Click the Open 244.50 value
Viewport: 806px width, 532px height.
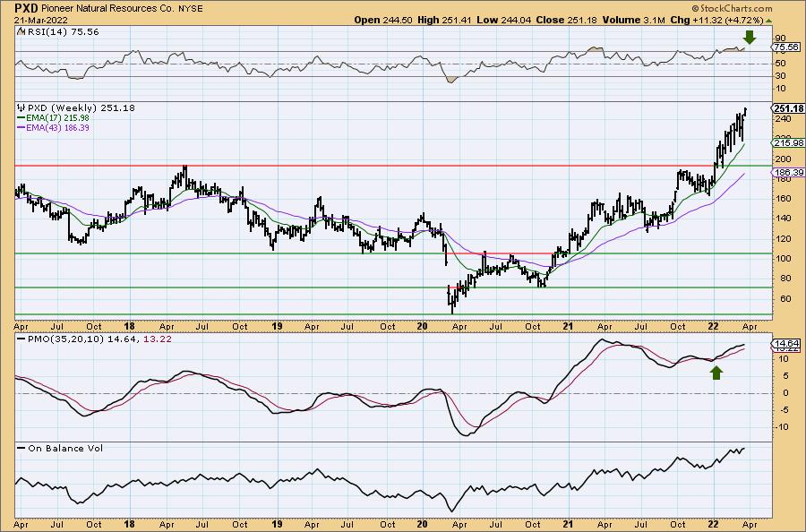point(383,20)
